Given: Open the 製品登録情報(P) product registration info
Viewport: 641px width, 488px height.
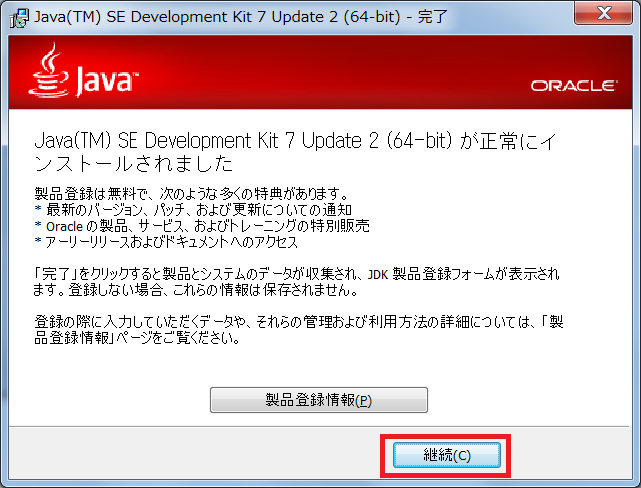Looking at the screenshot, I should point(319,400).
